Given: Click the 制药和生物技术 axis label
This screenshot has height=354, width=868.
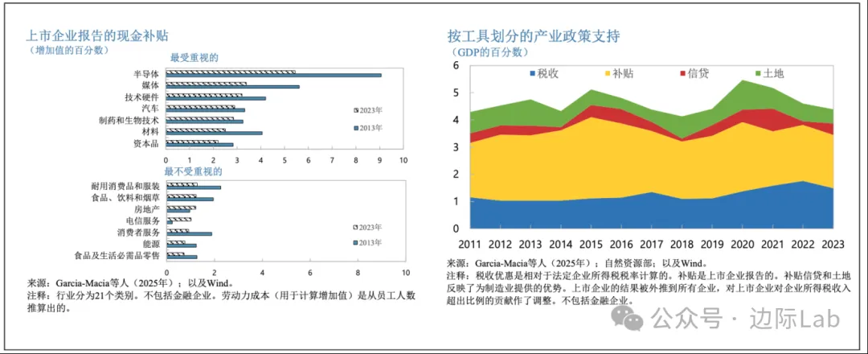Looking at the screenshot, I should [x=129, y=120].
